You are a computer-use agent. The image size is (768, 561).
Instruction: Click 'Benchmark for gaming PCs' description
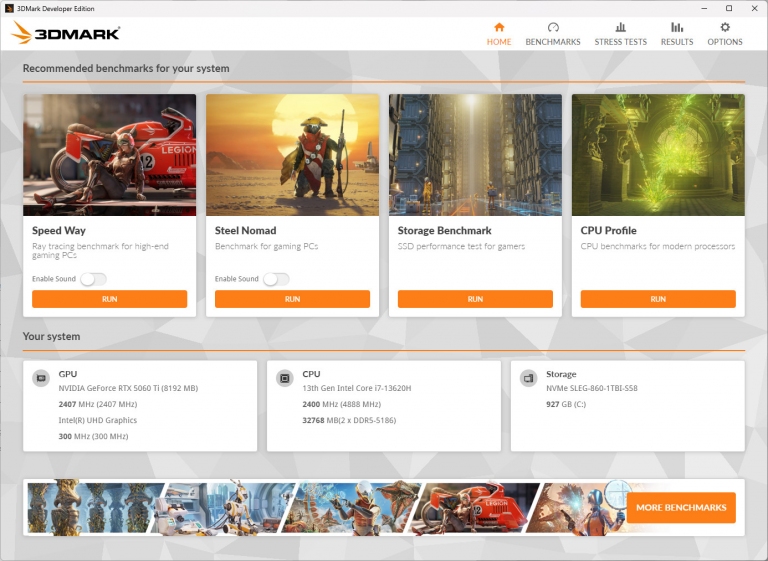coord(266,246)
